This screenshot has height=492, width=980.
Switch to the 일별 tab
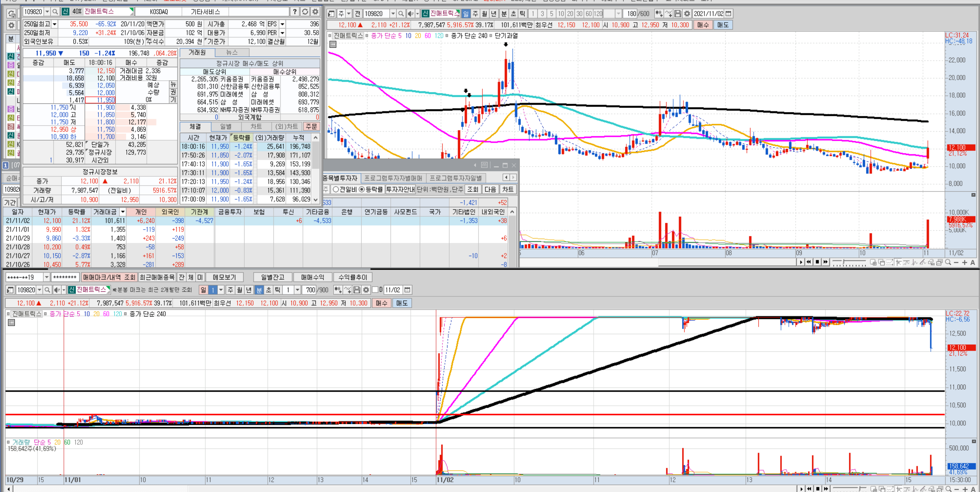pos(226,127)
